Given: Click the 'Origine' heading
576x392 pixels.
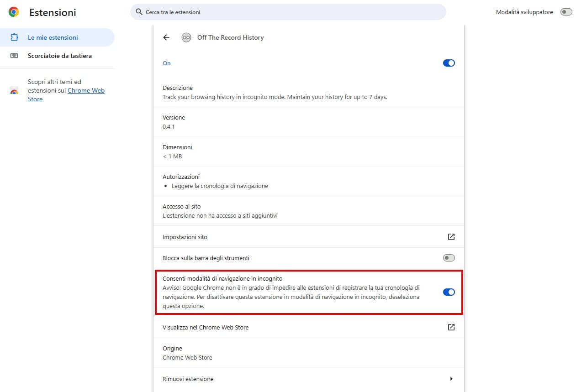Looking at the screenshot, I should [172, 348].
